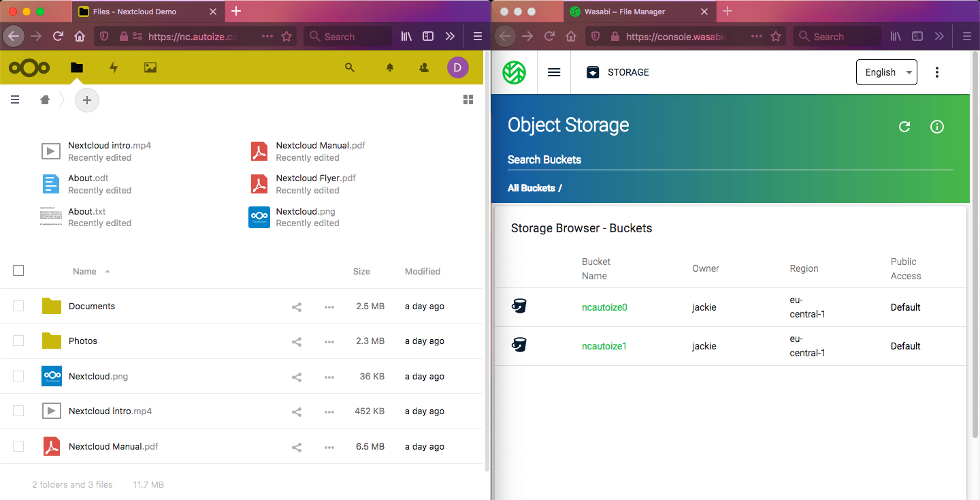980x500 pixels.
Task: Open new tab in Nextcloud browser window
Action: 236,11
